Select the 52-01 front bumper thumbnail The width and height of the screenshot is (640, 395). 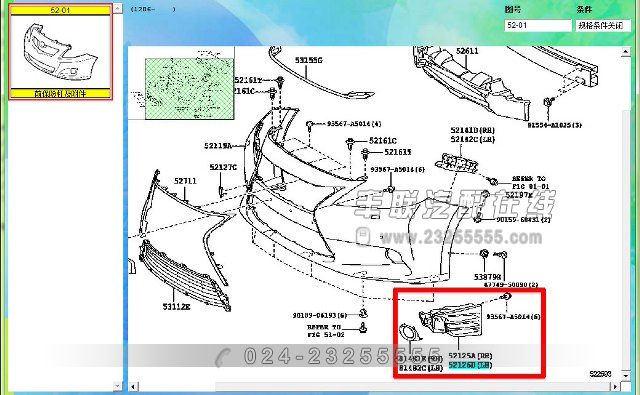(x=60, y=52)
